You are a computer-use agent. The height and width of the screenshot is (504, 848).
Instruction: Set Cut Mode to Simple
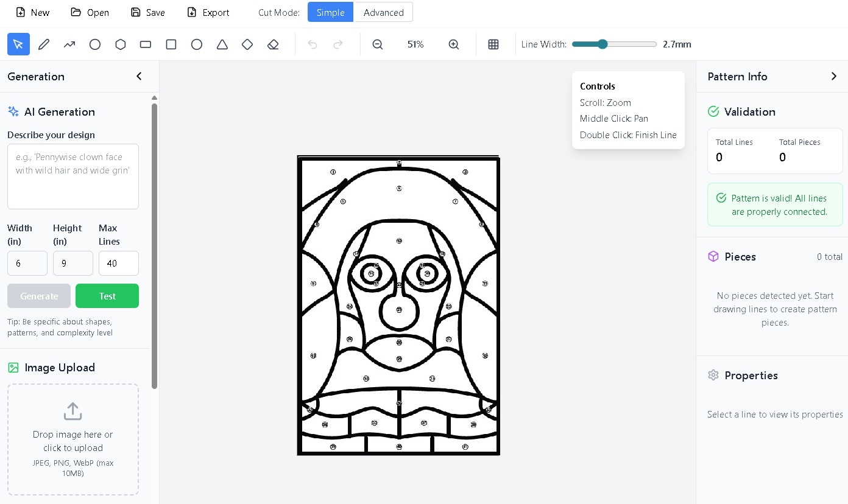(330, 12)
